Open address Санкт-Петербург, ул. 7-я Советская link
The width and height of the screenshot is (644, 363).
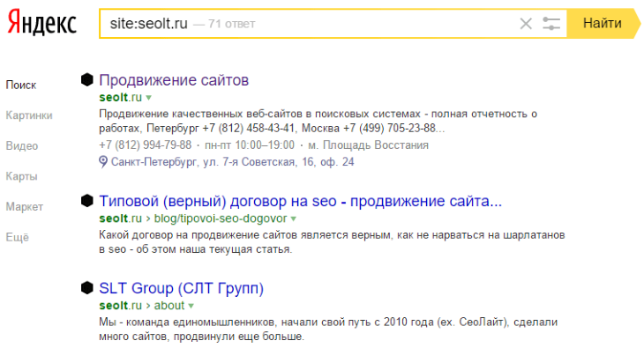click(233, 162)
